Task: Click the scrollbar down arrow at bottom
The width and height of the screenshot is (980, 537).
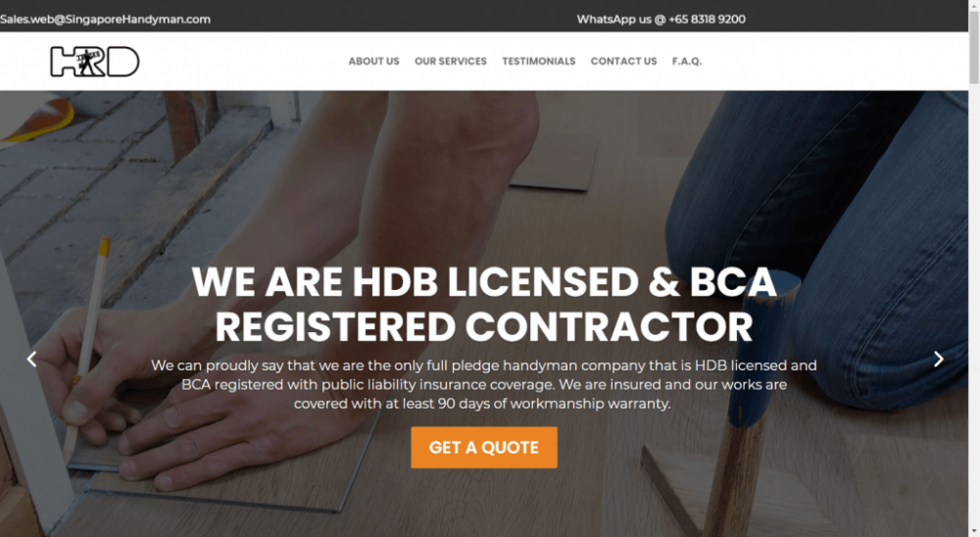Action: pos(974,531)
